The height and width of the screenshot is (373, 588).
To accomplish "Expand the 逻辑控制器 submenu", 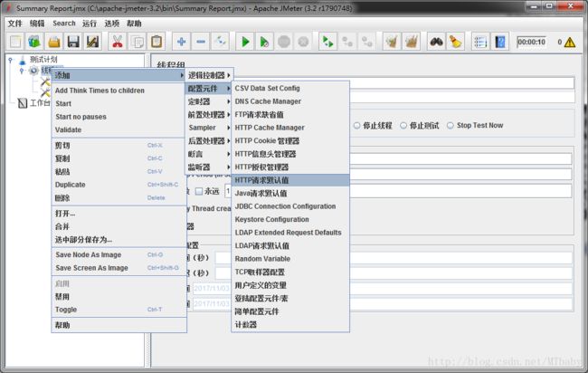I will (x=208, y=75).
